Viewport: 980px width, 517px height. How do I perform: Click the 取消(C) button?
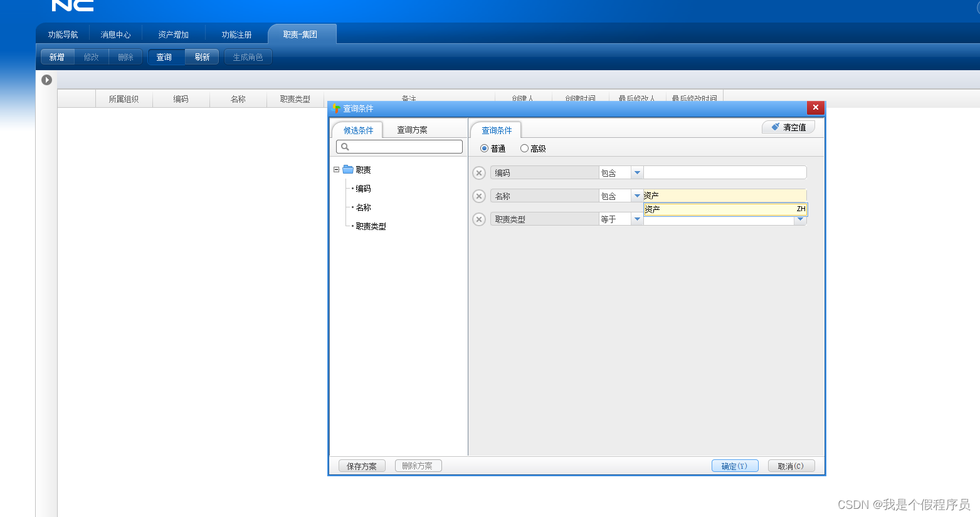pyautogui.click(x=791, y=466)
